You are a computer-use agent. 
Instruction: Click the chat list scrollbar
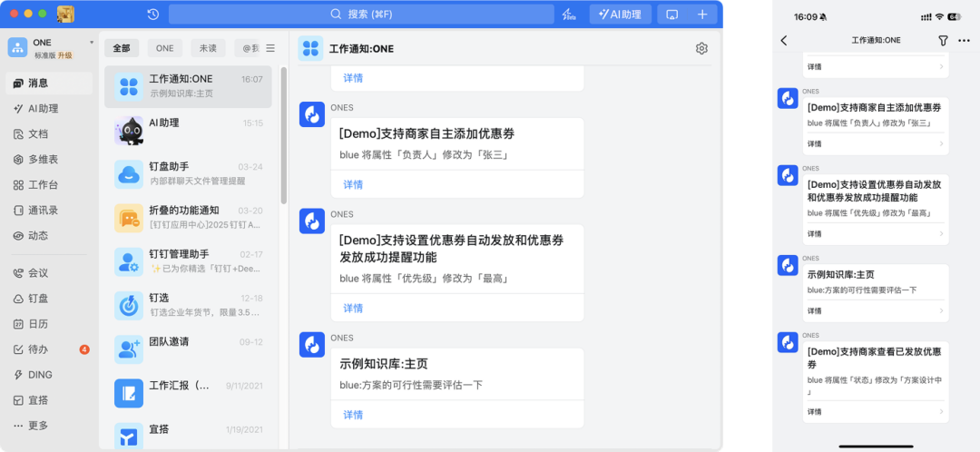[x=284, y=135]
